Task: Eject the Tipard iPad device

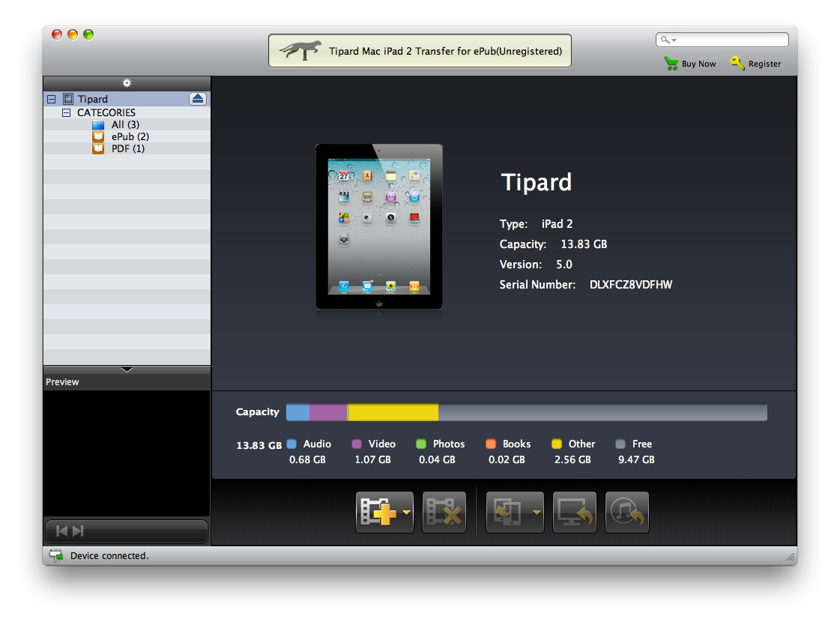Action: pyautogui.click(x=199, y=97)
